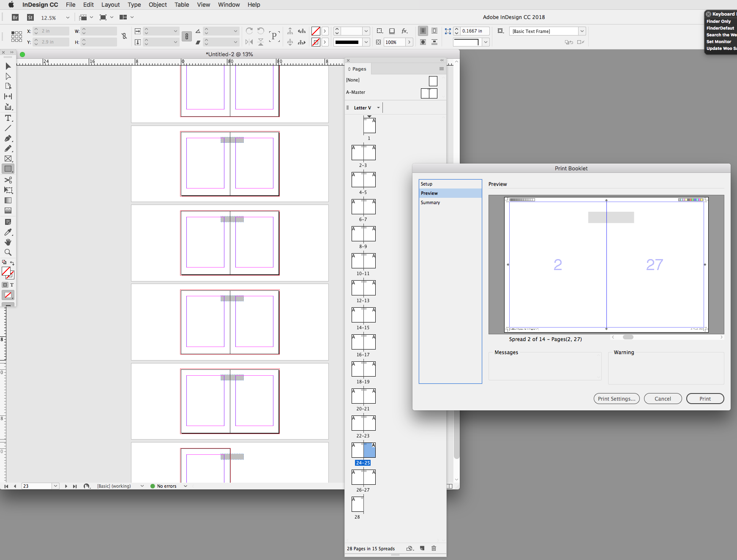The image size is (737, 560).
Task: Click the Apply None swatch in the toolbox
Action: click(x=8, y=295)
